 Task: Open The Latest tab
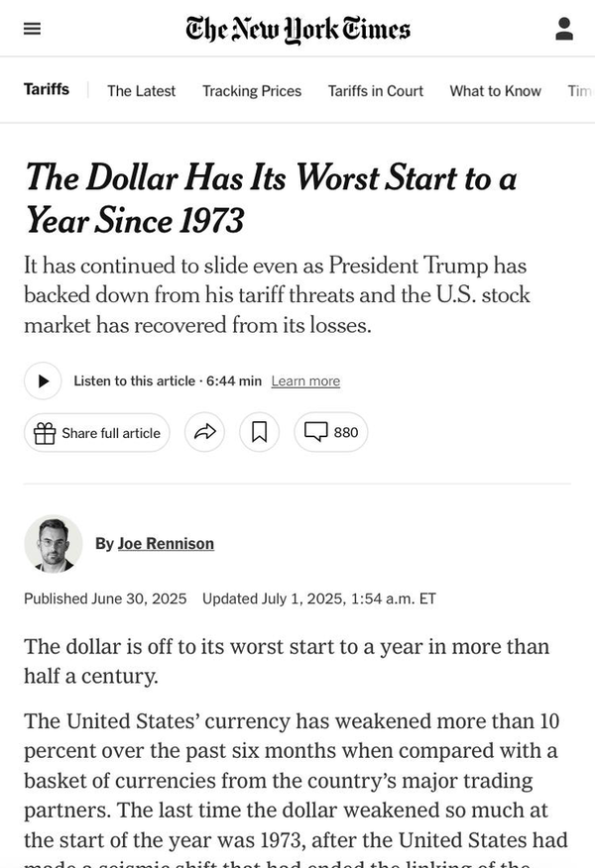141,90
